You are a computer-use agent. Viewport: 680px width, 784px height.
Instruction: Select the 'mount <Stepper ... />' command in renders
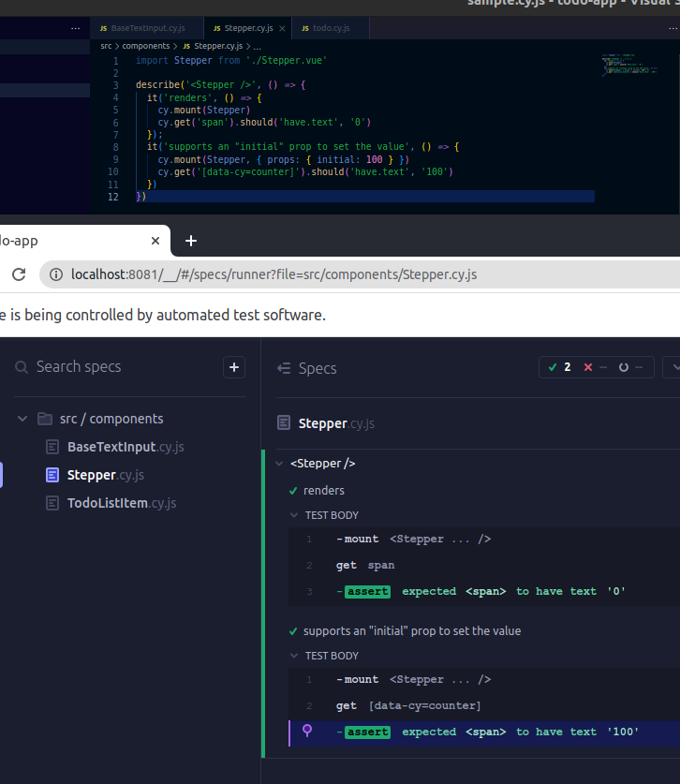point(484,539)
